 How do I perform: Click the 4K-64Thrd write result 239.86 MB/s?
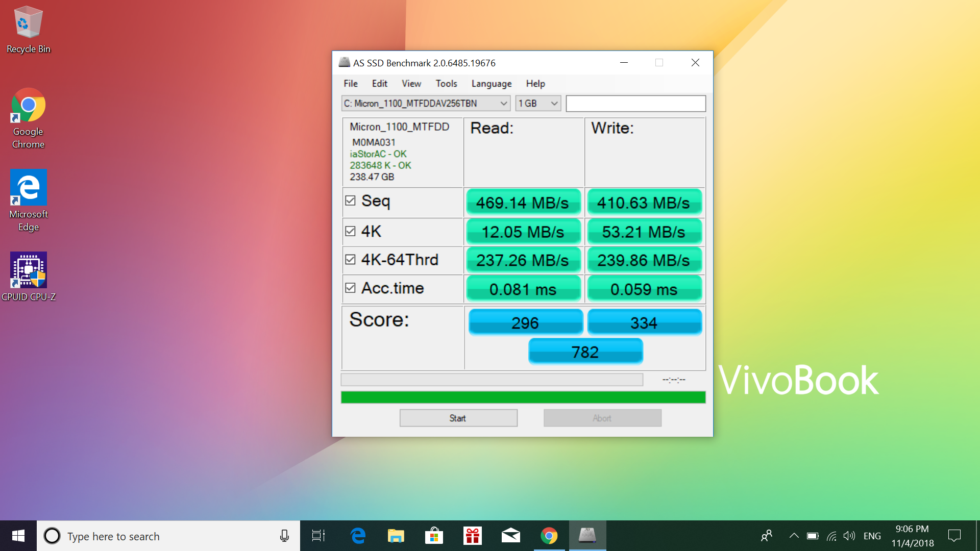(x=644, y=260)
